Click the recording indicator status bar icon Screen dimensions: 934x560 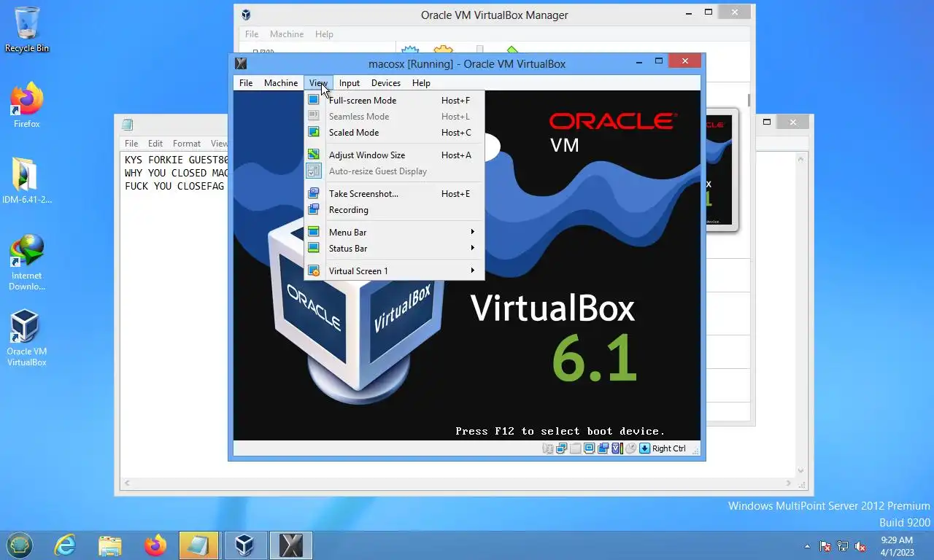(603, 448)
